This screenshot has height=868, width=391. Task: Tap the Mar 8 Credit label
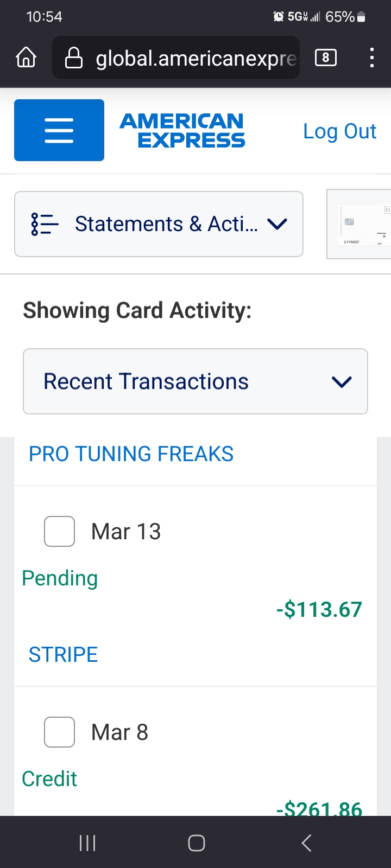click(49, 779)
